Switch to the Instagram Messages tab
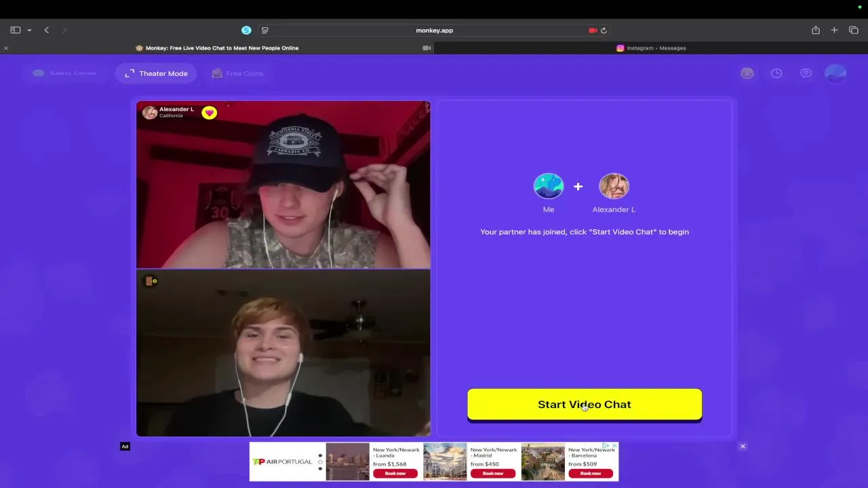This screenshot has height=488, width=868. [x=651, y=48]
